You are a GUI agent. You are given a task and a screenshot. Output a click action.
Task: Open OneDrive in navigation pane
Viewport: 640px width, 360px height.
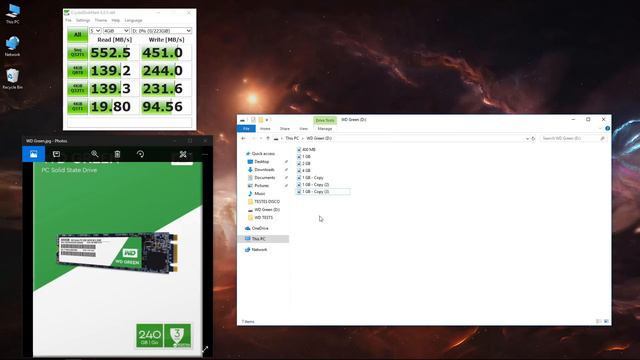(257, 228)
